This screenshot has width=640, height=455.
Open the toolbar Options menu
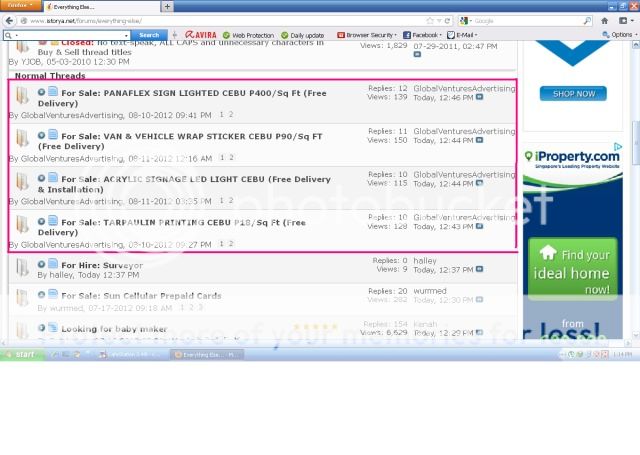click(x=619, y=34)
